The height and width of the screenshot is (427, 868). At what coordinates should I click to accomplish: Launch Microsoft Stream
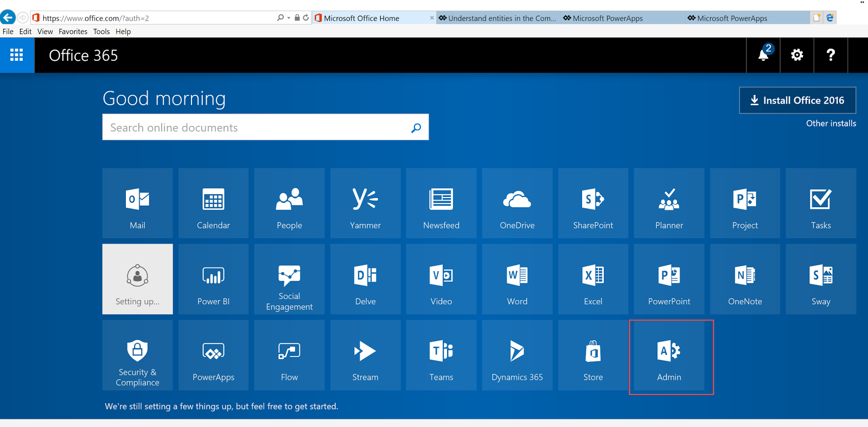[365, 355]
